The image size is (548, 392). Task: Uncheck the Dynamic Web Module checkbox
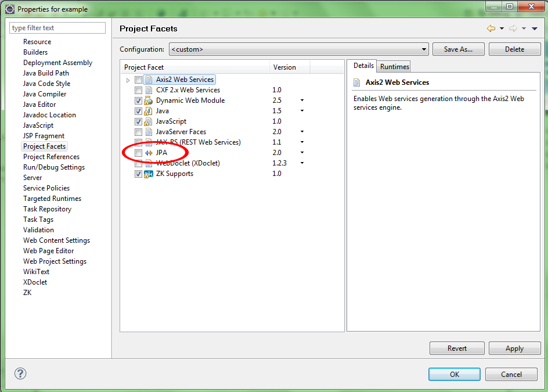[138, 100]
